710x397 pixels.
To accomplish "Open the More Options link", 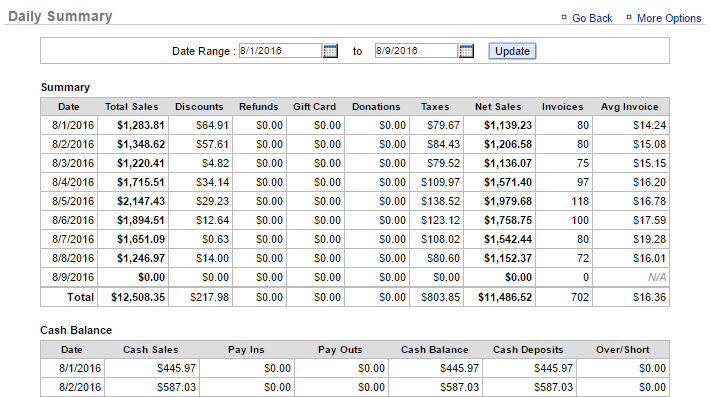I will [x=669, y=18].
